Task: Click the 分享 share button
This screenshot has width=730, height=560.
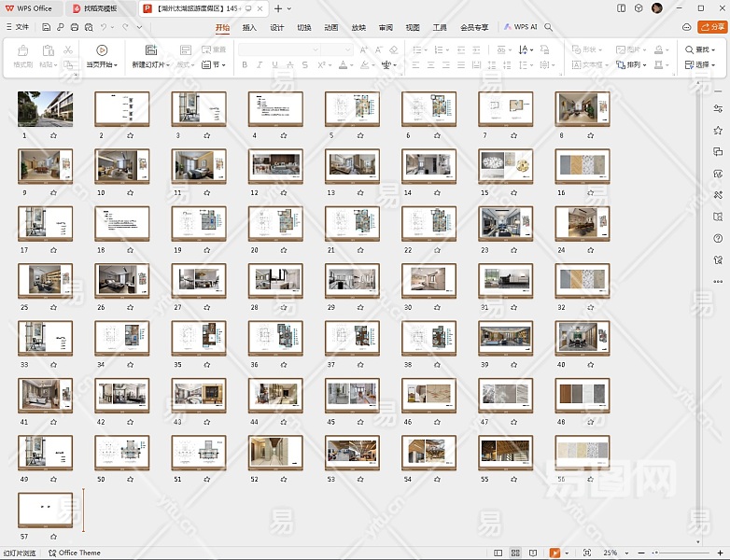Action: (x=712, y=27)
